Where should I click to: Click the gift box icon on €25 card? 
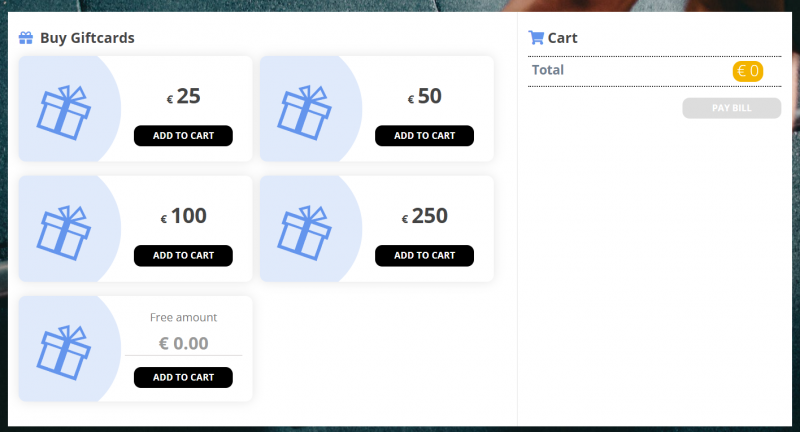point(64,111)
